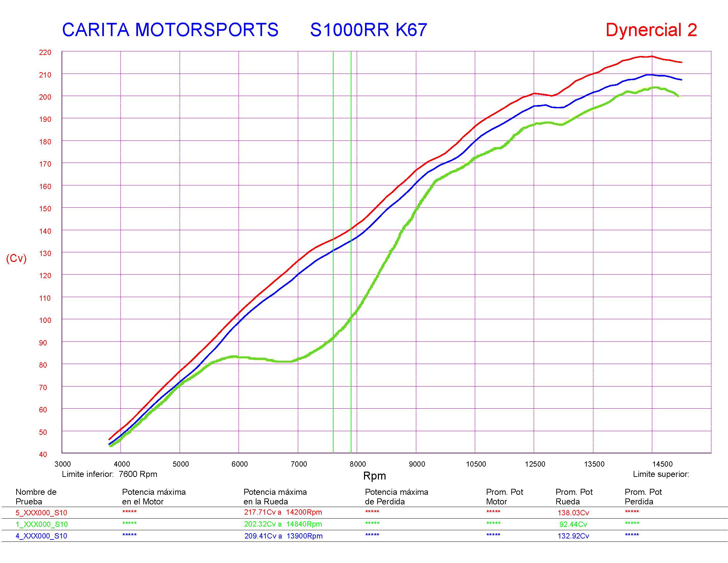This screenshot has width=728, height=563.
Task: Click the Potencia máxima de Perdida header
Action: pyautogui.click(x=396, y=497)
